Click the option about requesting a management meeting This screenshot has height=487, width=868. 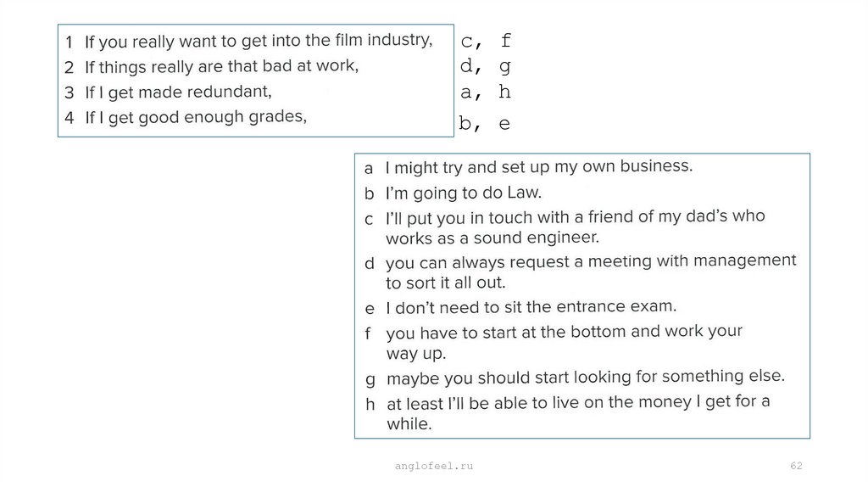pyautogui.click(x=590, y=271)
